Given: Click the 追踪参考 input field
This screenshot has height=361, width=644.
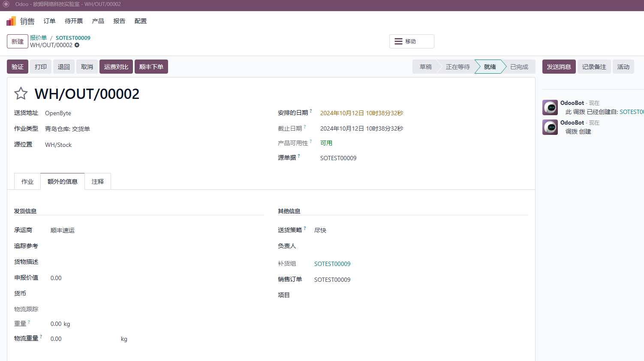Looking at the screenshot, I should pos(157,246).
